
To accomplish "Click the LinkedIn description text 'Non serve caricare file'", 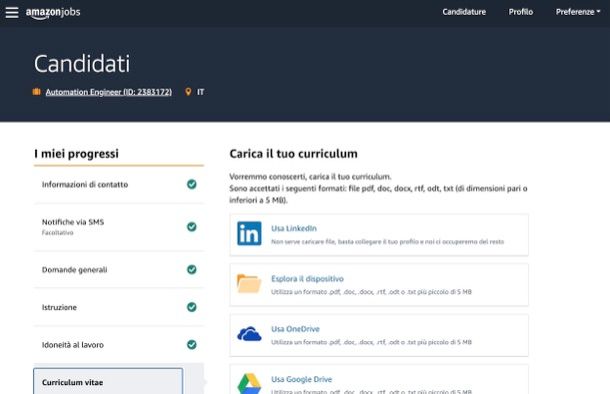I will 387,242.
